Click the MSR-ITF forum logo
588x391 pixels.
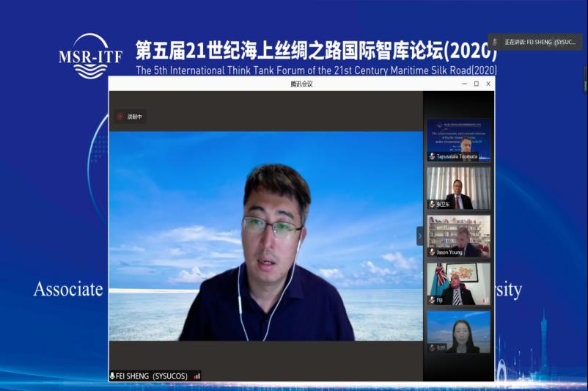[x=89, y=56]
